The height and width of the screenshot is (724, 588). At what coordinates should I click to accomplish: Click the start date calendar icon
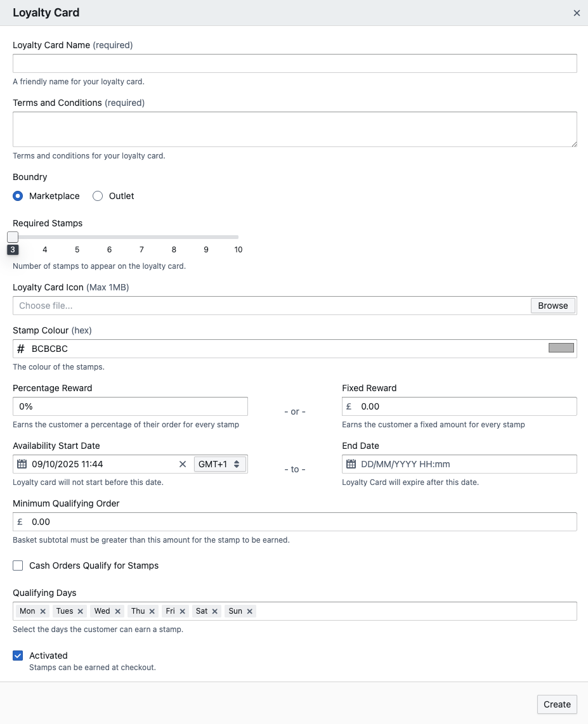click(22, 464)
